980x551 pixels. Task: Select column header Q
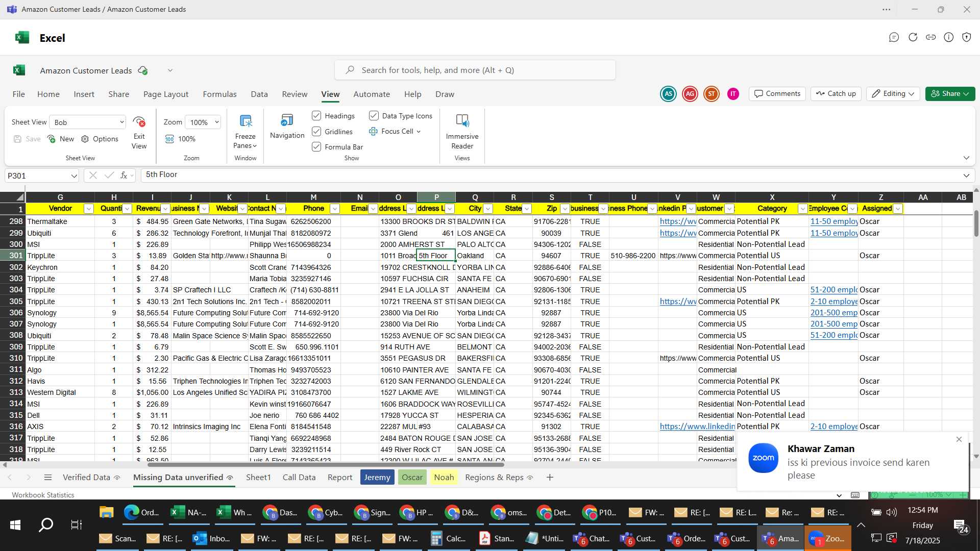[475, 197]
